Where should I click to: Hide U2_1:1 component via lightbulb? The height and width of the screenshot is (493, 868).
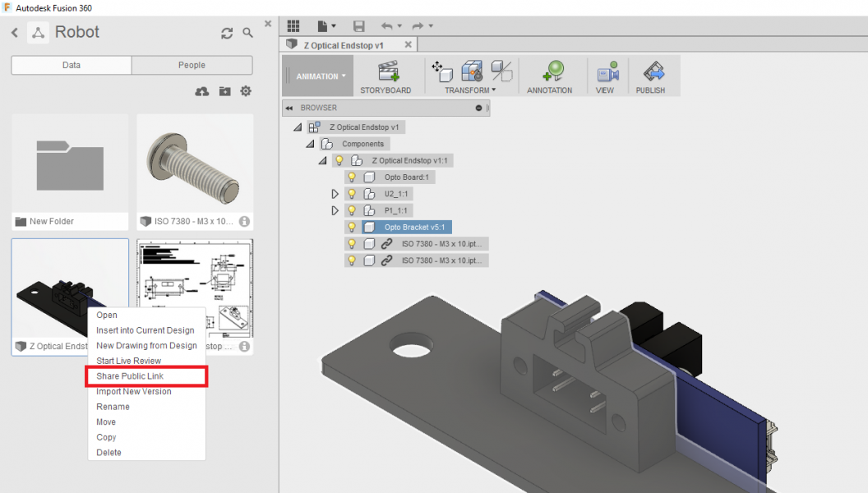point(351,194)
